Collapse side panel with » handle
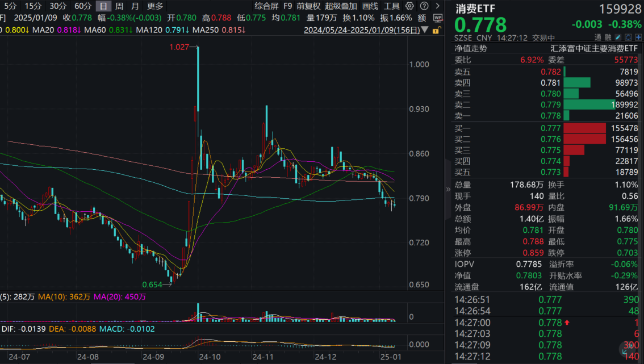 point(448,190)
